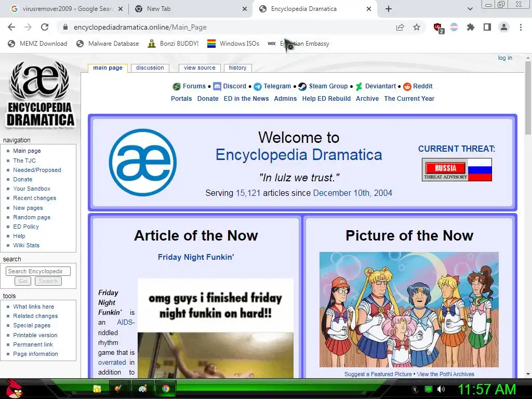This screenshot has width=532, height=399.
Task: Click the volume speaker tray icon
Action: [441, 389]
